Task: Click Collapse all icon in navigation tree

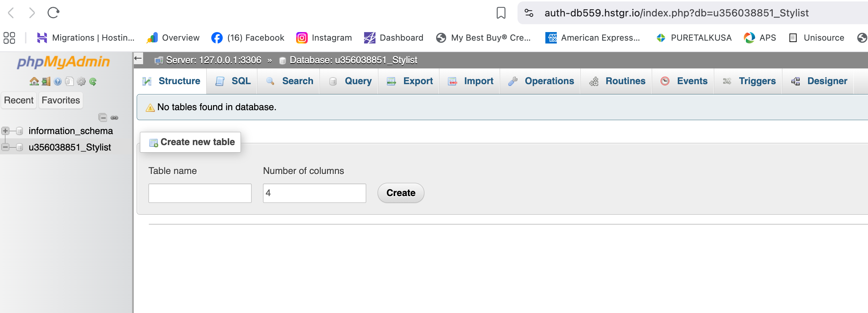Action: coord(102,118)
